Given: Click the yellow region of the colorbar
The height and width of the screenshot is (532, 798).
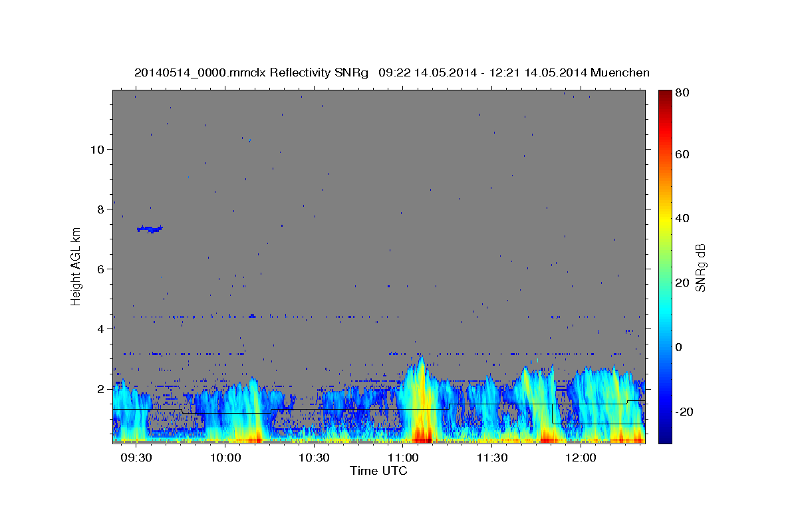Looking at the screenshot, I should click(664, 219).
